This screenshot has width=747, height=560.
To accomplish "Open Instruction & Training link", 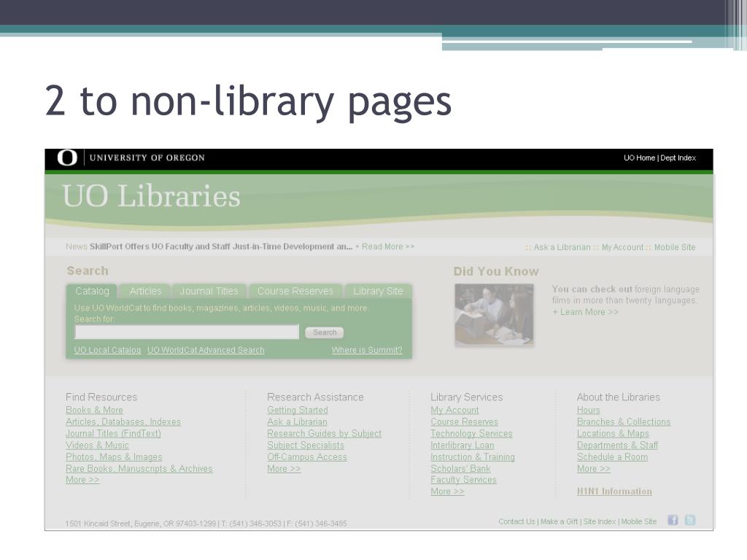I will click(473, 456).
